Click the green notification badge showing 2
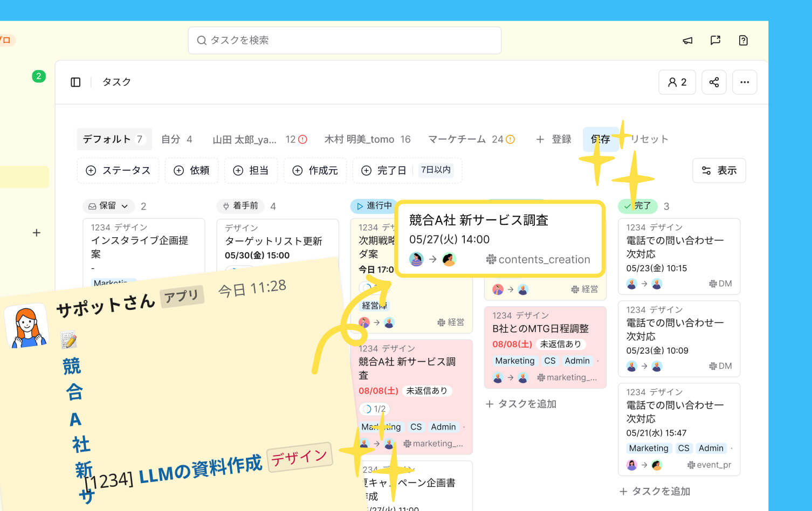812x511 pixels. [x=38, y=76]
